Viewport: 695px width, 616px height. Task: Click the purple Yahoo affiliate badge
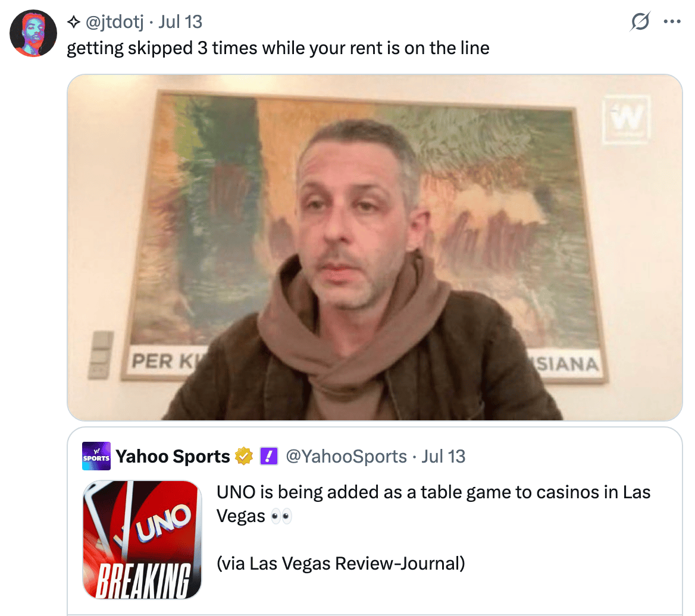(x=268, y=456)
